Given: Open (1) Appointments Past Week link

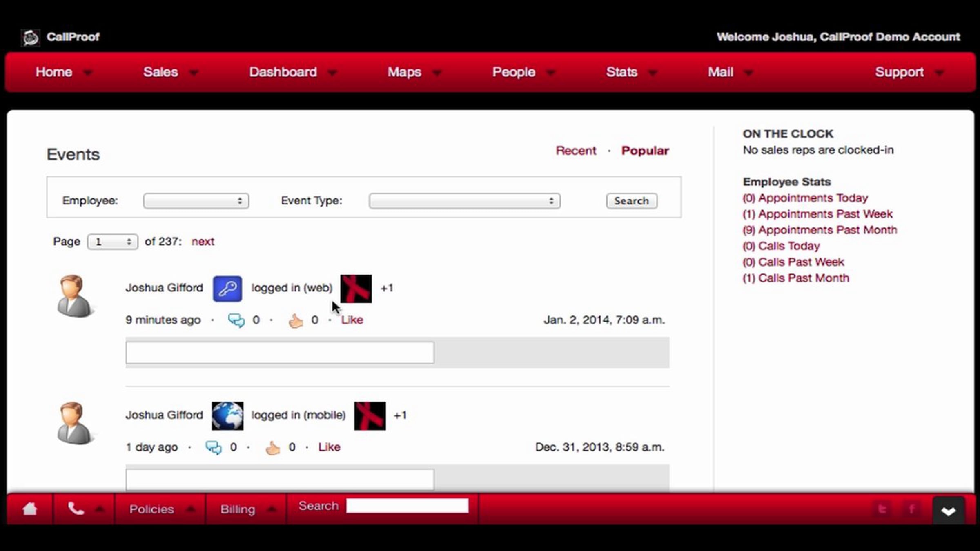Looking at the screenshot, I should tap(817, 214).
